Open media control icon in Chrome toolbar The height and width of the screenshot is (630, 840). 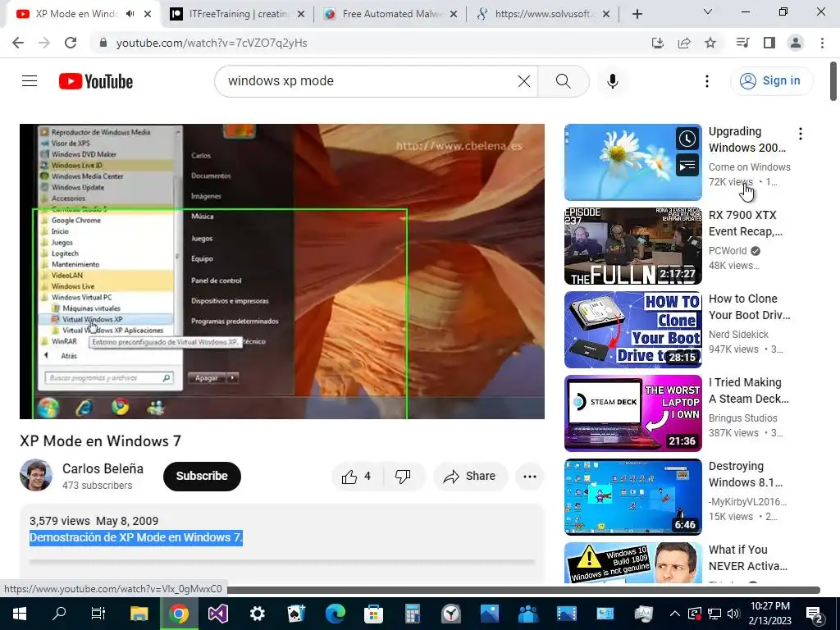point(742,43)
